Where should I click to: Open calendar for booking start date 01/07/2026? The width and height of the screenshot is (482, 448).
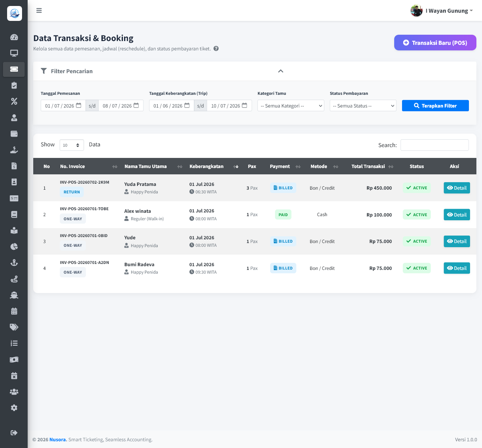click(78, 105)
